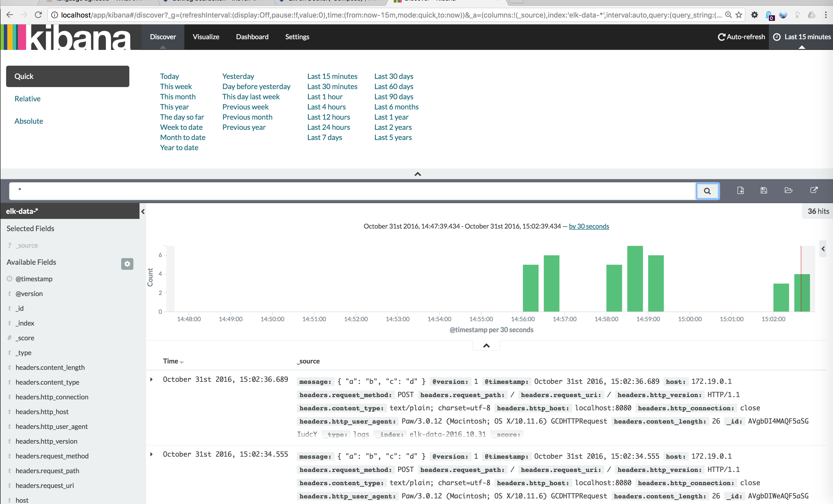Open Available Fields gear settings
The width and height of the screenshot is (833, 504).
pos(127,264)
